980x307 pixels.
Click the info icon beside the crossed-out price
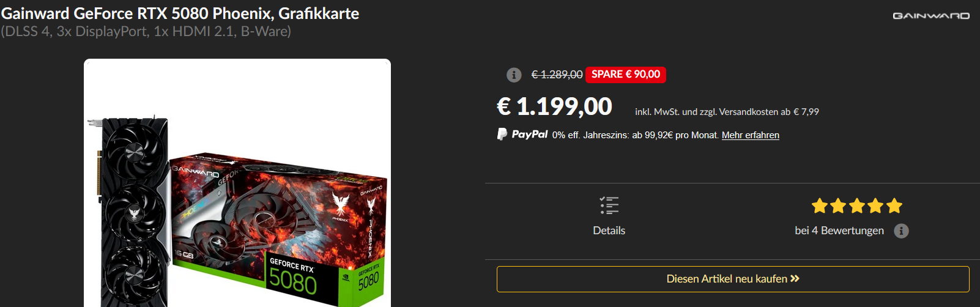click(514, 75)
